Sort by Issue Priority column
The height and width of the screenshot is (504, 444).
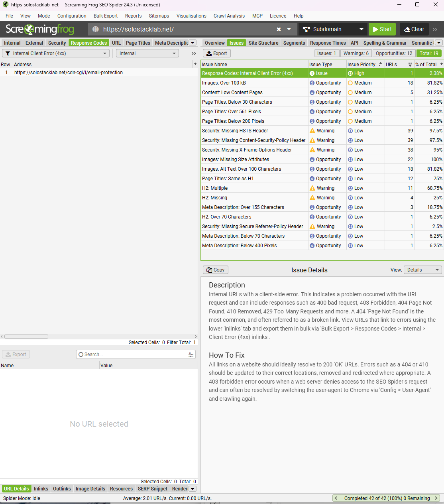[365, 64]
